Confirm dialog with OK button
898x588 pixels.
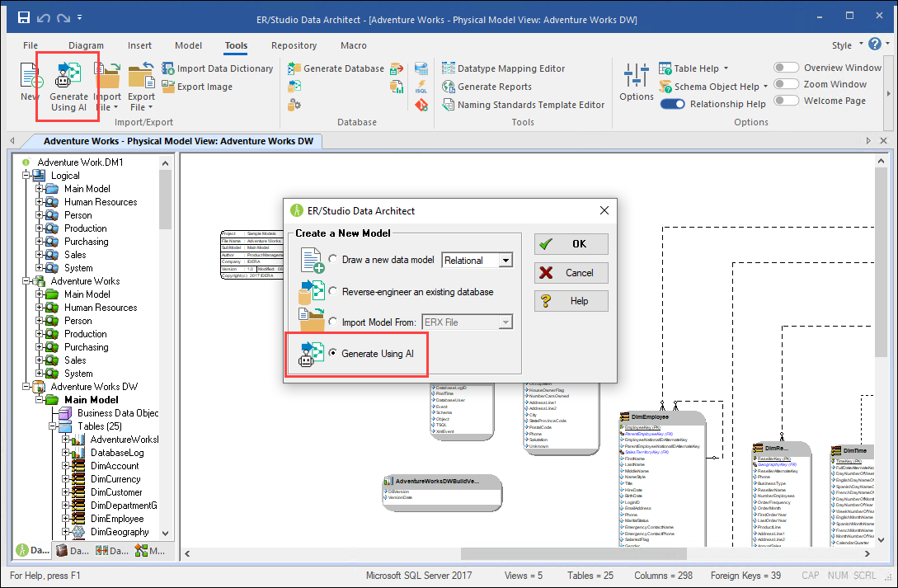[571, 244]
